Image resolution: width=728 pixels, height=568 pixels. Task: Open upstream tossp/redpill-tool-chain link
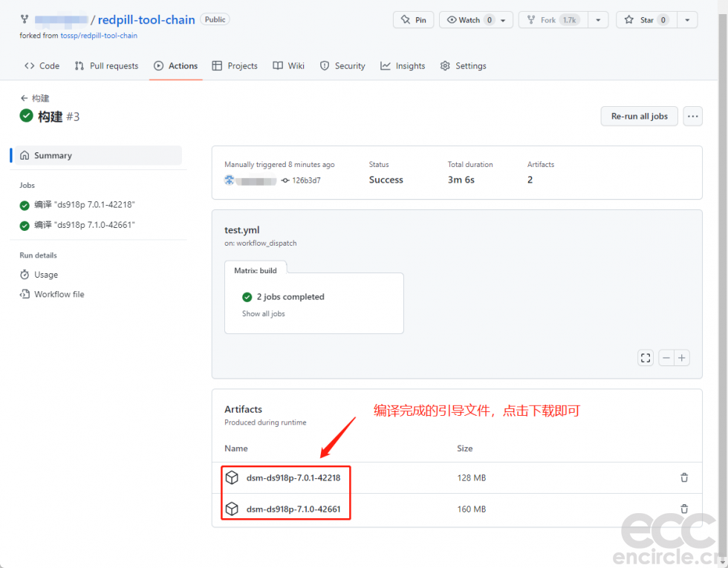[x=99, y=36]
